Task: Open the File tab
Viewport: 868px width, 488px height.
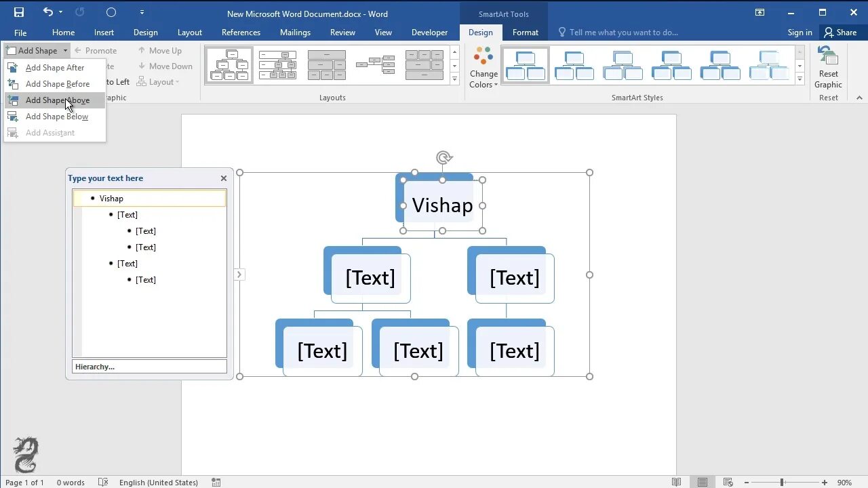Action: point(20,33)
